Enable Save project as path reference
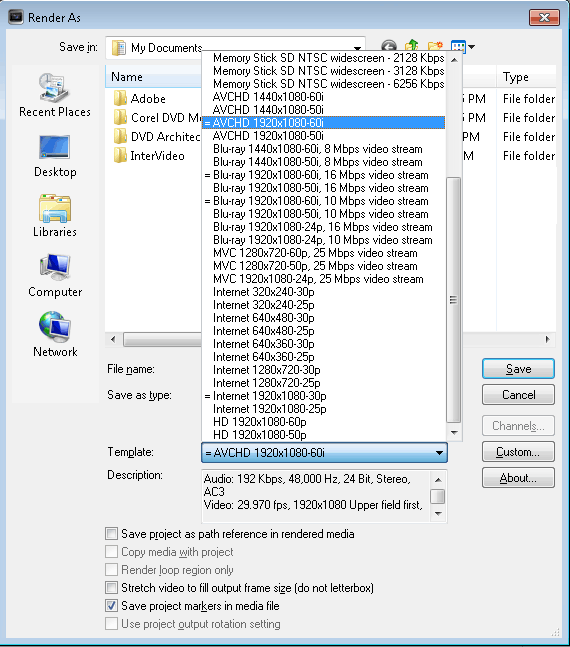Image resolution: width=570 pixels, height=647 pixels. 111,534
